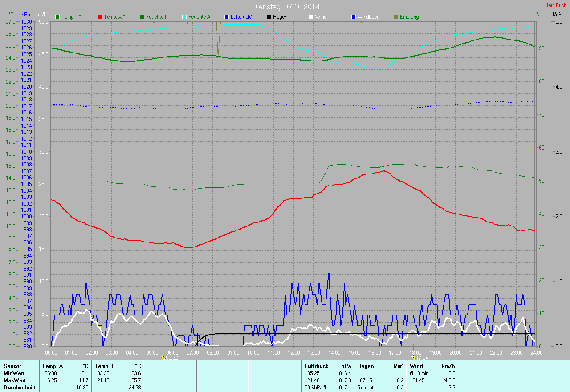Click the Temp. I.* legend label
The image size is (570, 392).
click(71, 17)
